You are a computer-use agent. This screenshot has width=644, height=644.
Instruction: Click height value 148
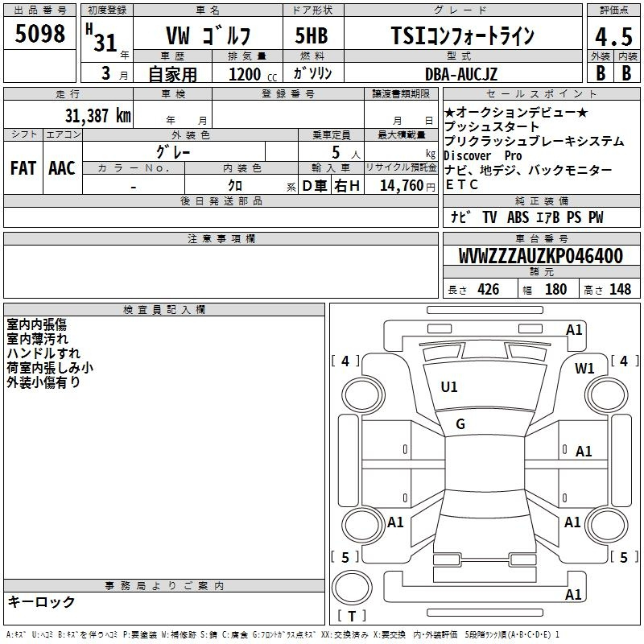[620, 289]
